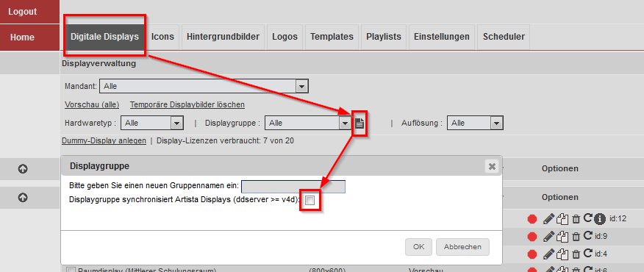Expand the Displaygruppe filter dropdown
644x272 pixels.
point(308,123)
